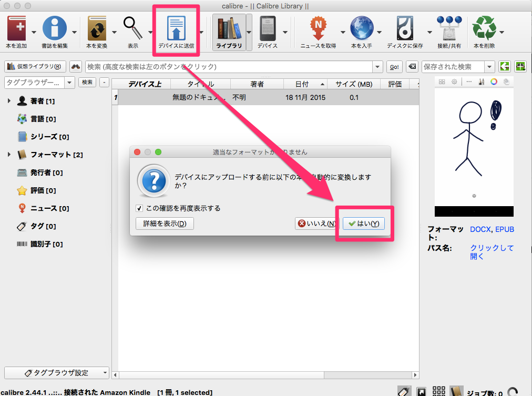
Task: Select the '18 11月 2015' date cell
Action: 305,98
